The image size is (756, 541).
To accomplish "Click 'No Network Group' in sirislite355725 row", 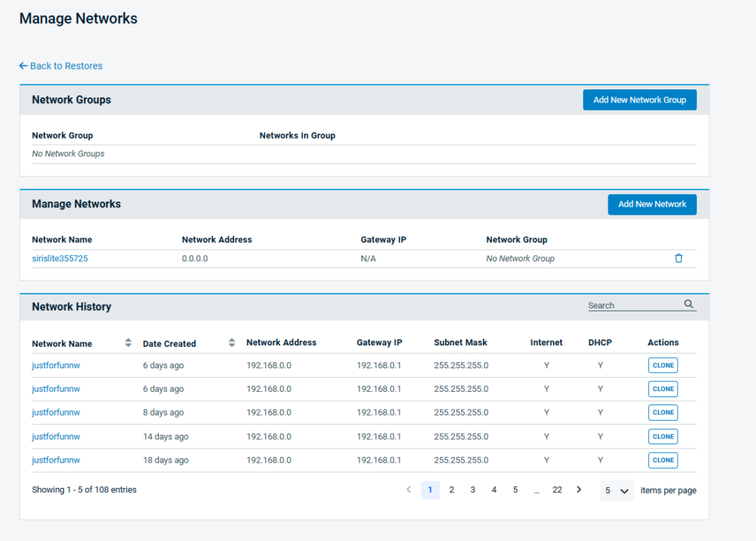I will click(520, 259).
